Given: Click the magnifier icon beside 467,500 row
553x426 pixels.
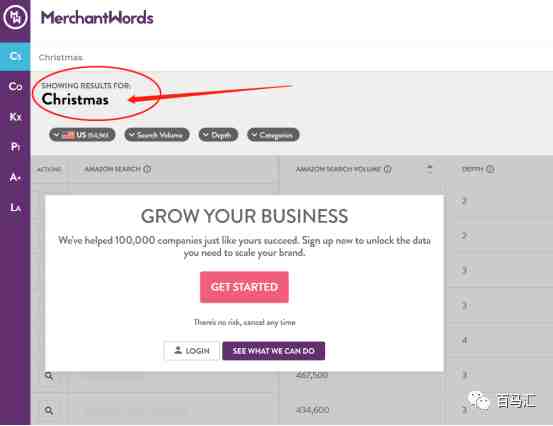Looking at the screenshot, I should pyautogui.click(x=49, y=376).
